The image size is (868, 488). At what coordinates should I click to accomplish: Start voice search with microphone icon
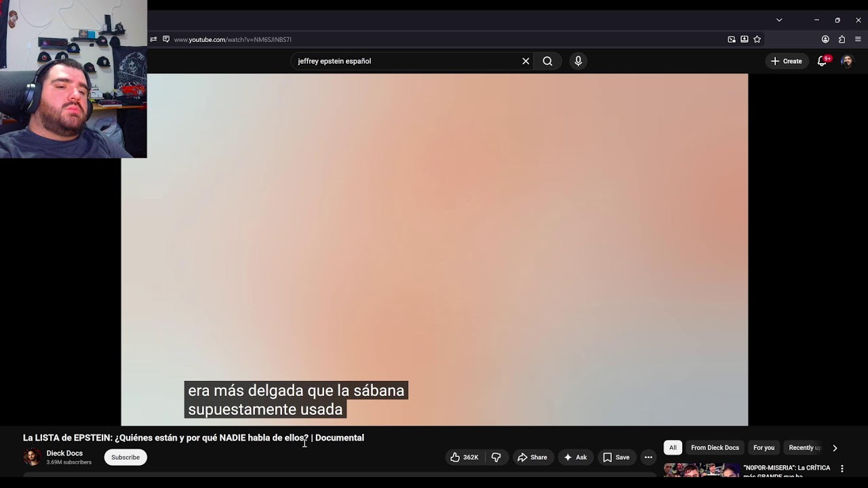pyautogui.click(x=578, y=61)
